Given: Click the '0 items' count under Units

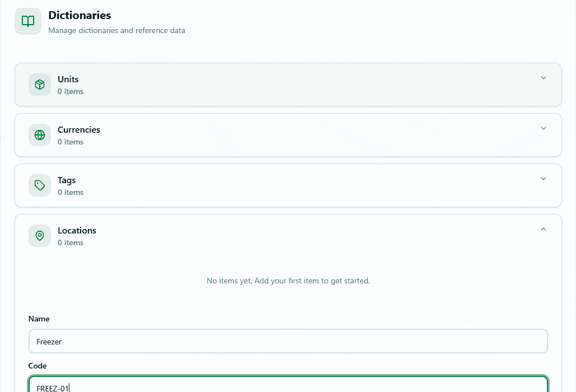Looking at the screenshot, I should tap(71, 91).
